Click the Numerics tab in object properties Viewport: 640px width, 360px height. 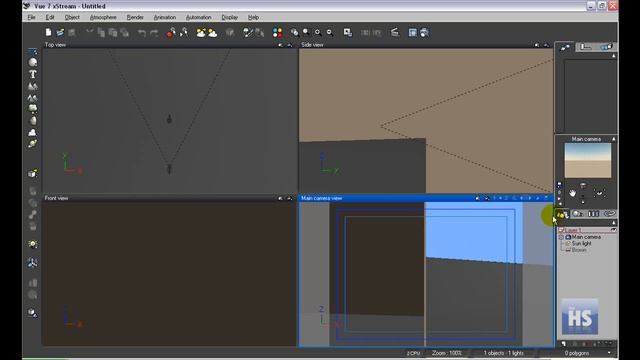point(586,47)
